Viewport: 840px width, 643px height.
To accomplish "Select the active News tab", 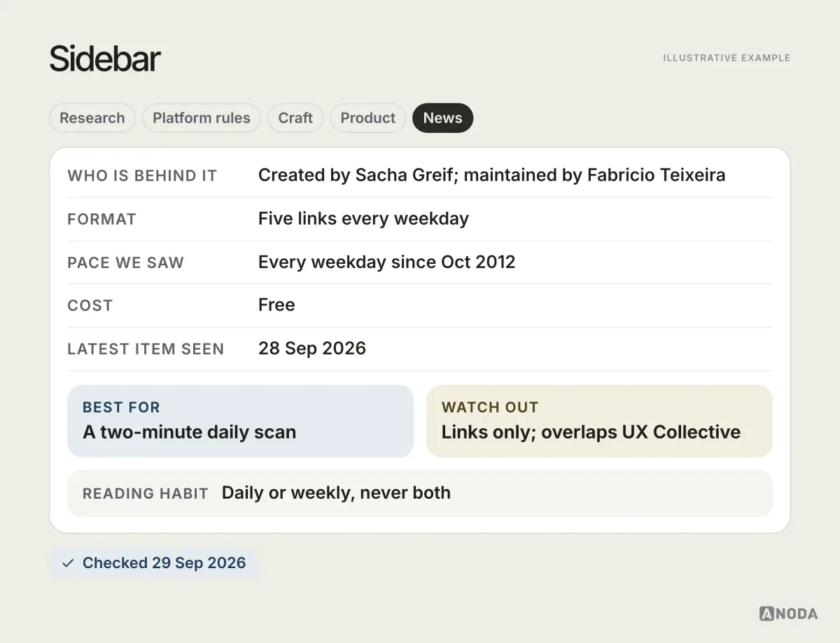I will coord(442,118).
